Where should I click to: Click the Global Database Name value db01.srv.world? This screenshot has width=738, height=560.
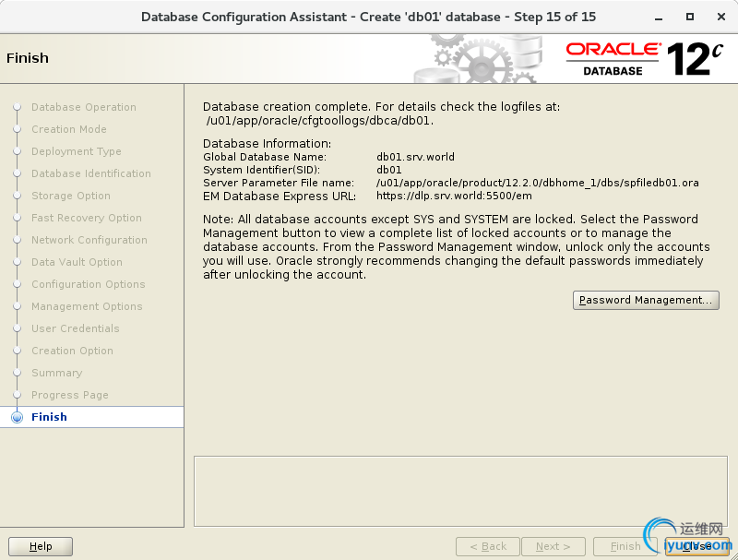(x=416, y=157)
